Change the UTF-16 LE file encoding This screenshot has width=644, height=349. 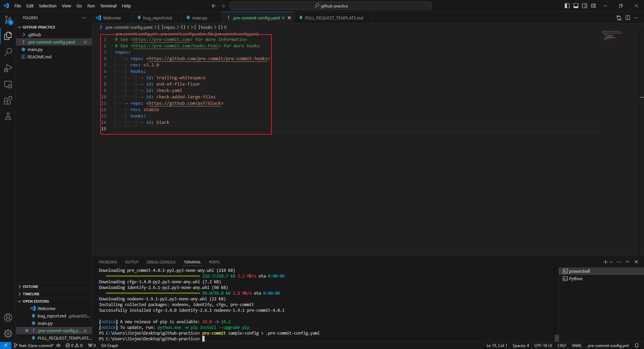coord(543,345)
